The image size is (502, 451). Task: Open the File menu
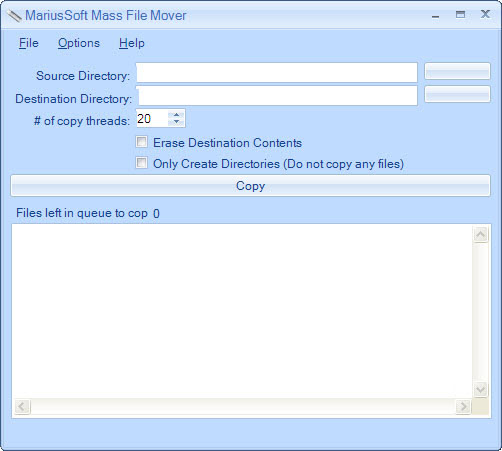[x=29, y=43]
